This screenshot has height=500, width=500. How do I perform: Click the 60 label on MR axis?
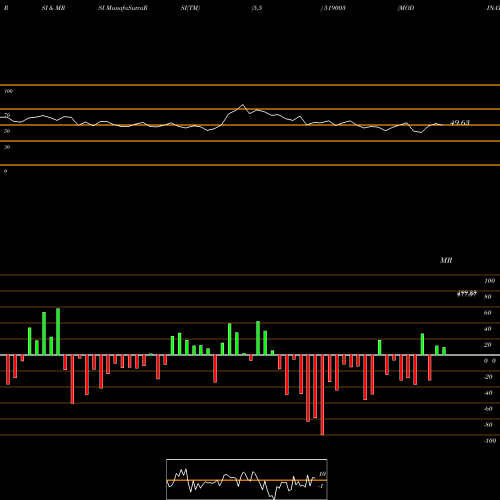point(488,313)
